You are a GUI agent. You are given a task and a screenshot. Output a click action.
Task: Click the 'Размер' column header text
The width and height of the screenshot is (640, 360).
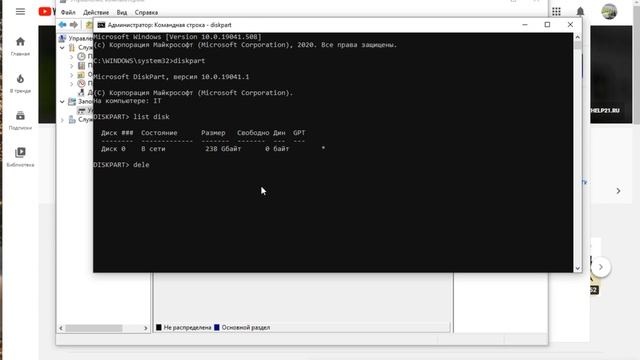(x=213, y=133)
